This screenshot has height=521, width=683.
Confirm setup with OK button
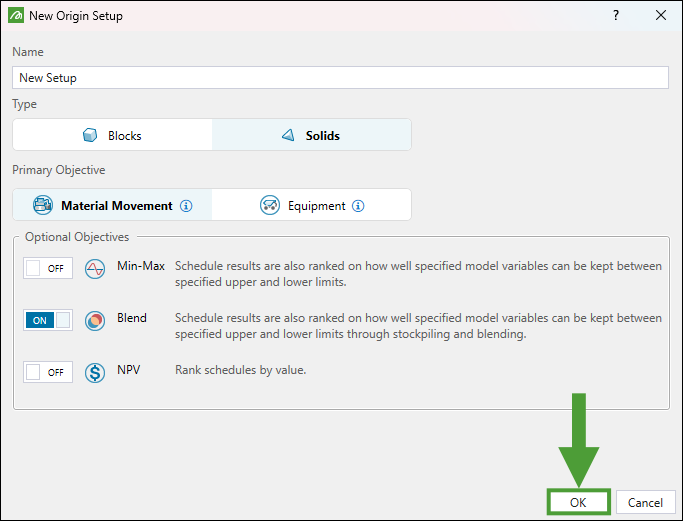point(578,502)
